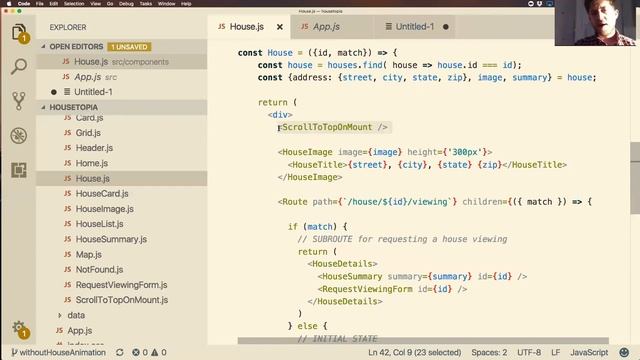Select App.js src in Open Editors

[122, 77]
